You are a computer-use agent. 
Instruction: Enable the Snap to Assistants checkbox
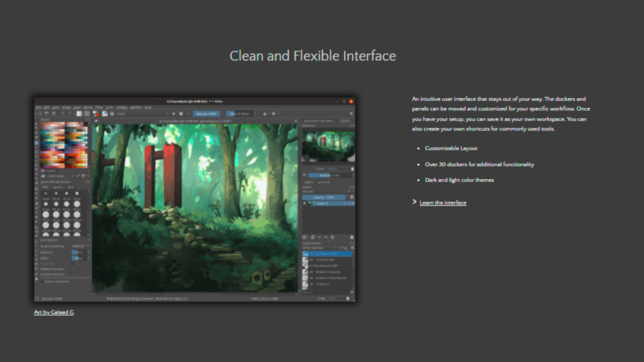point(42,282)
